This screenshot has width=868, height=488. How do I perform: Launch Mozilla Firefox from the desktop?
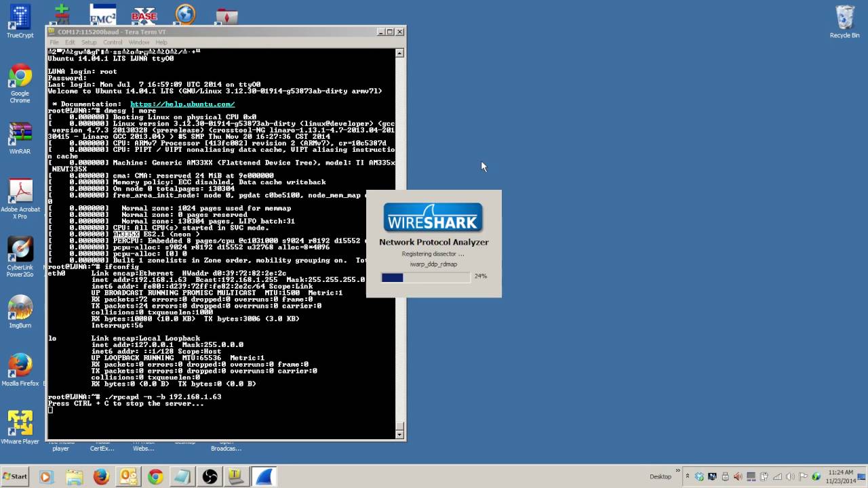coord(20,369)
